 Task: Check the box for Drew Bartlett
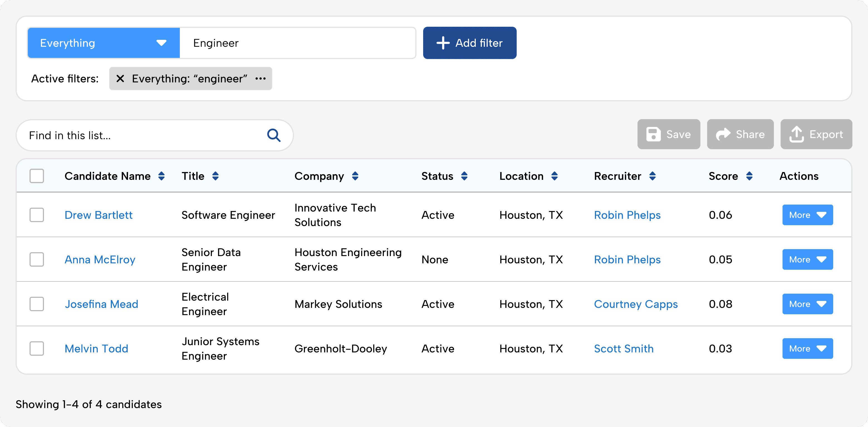(37, 215)
